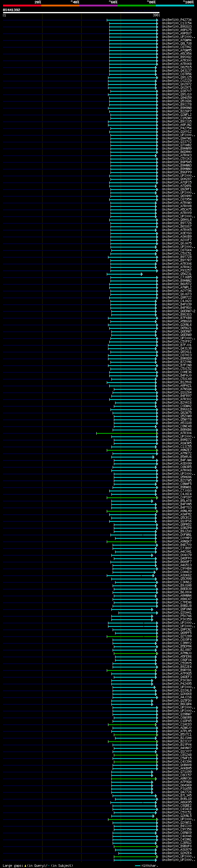Select the UniRef100_Q6ERW7-2 label
This screenshot has width=197, height=868.
[179, 311]
